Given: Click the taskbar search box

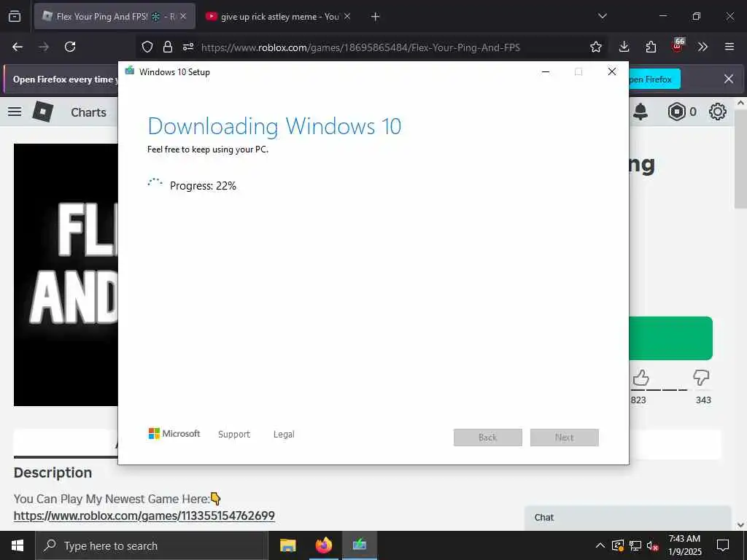Looking at the screenshot, I should pos(152,545).
